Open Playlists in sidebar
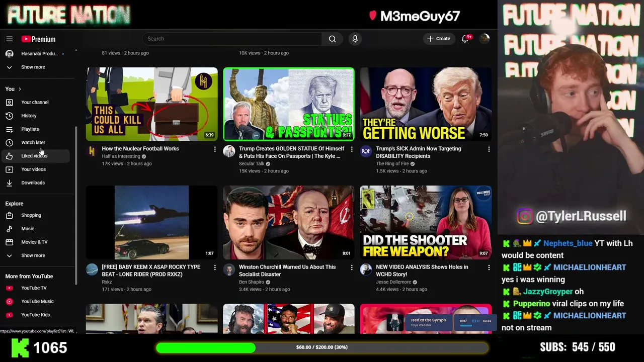 [38, 129]
